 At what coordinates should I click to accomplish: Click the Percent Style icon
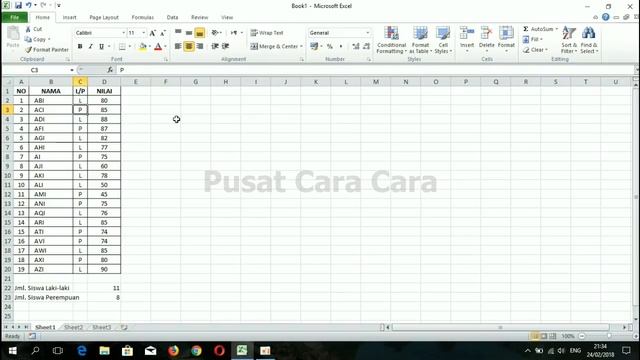coord(330,47)
